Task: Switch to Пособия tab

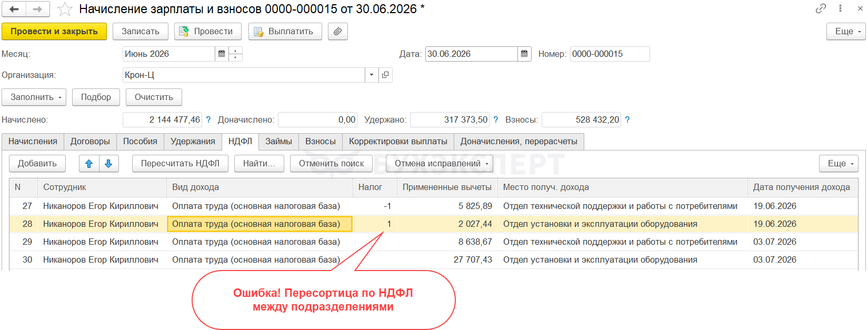Action: 140,142
